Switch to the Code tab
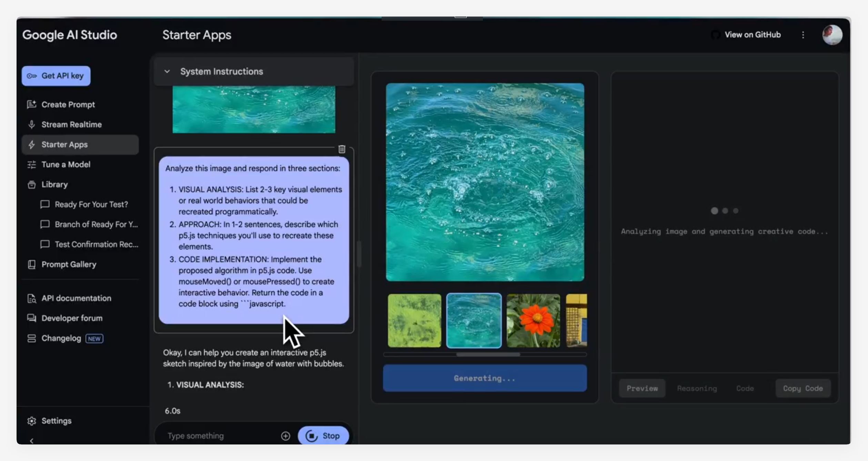The image size is (868, 461). tap(745, 388)
